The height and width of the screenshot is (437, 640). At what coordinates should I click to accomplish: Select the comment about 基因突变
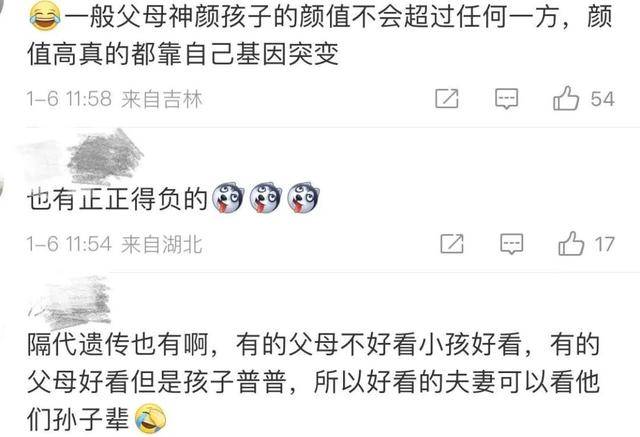pos(320,36)
